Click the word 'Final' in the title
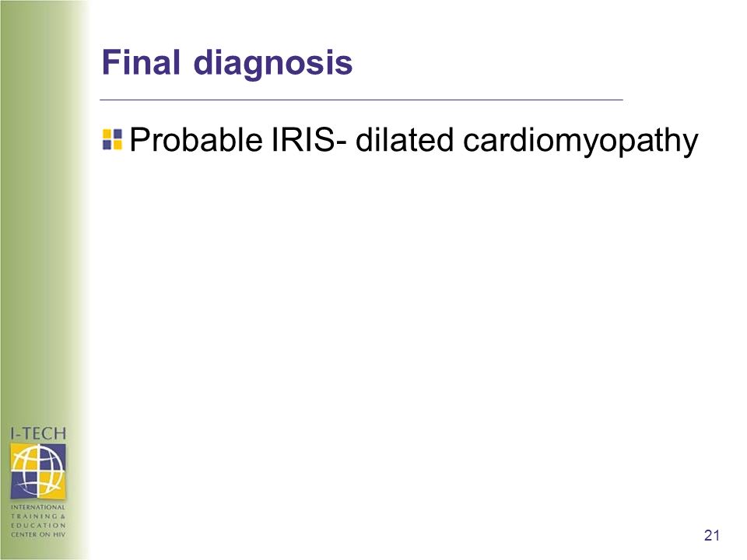This screenshot has height=560, width=747. pos(141,62)
